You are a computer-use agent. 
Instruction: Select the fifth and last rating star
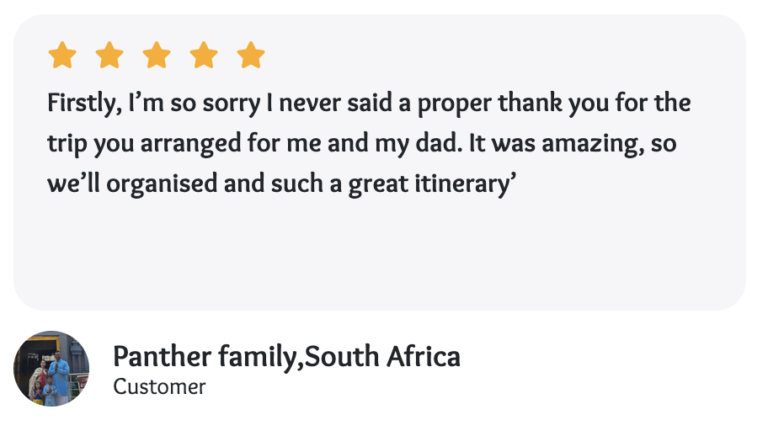coord(251,56)
